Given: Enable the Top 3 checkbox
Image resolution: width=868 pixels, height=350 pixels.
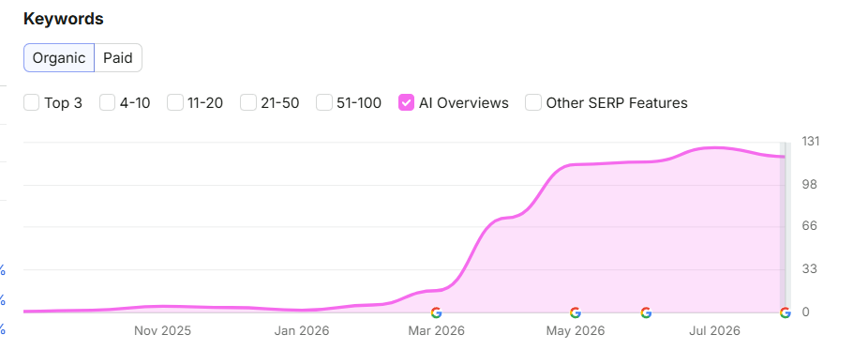Looking at the screenshot, I should 32,103.
